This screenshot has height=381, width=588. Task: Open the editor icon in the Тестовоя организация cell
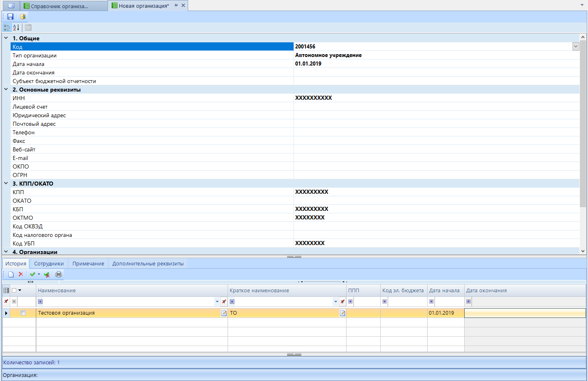pyautogui.click(x=224, y=313)
